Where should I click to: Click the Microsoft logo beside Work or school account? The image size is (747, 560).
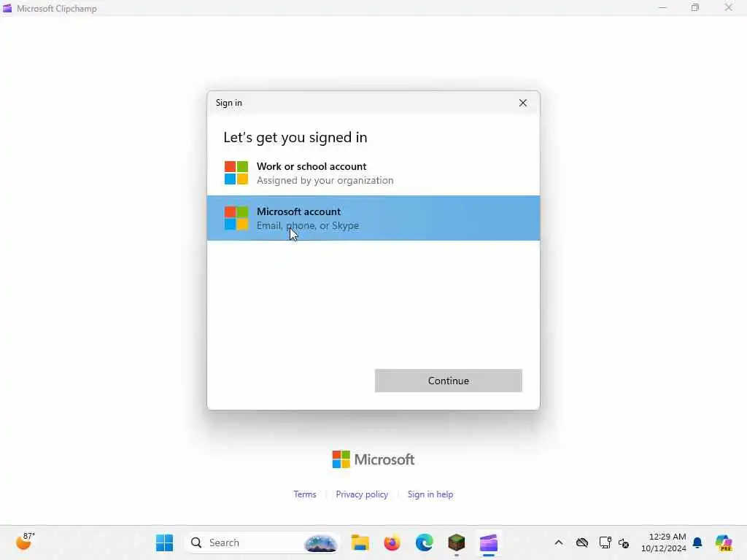236,173
